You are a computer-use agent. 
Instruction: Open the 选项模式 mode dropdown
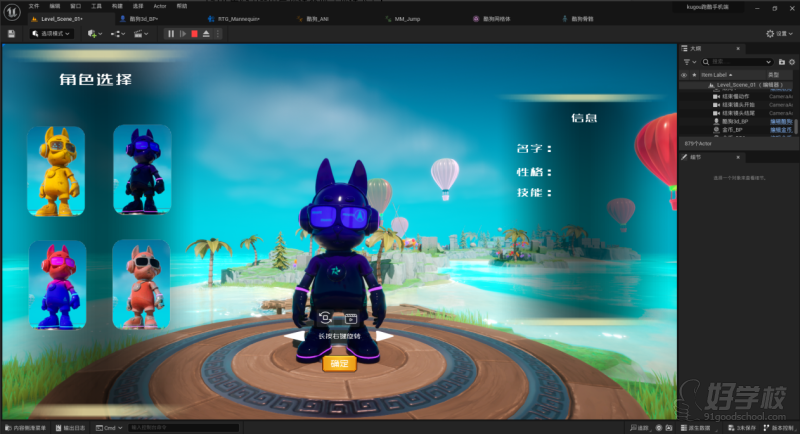53,33
